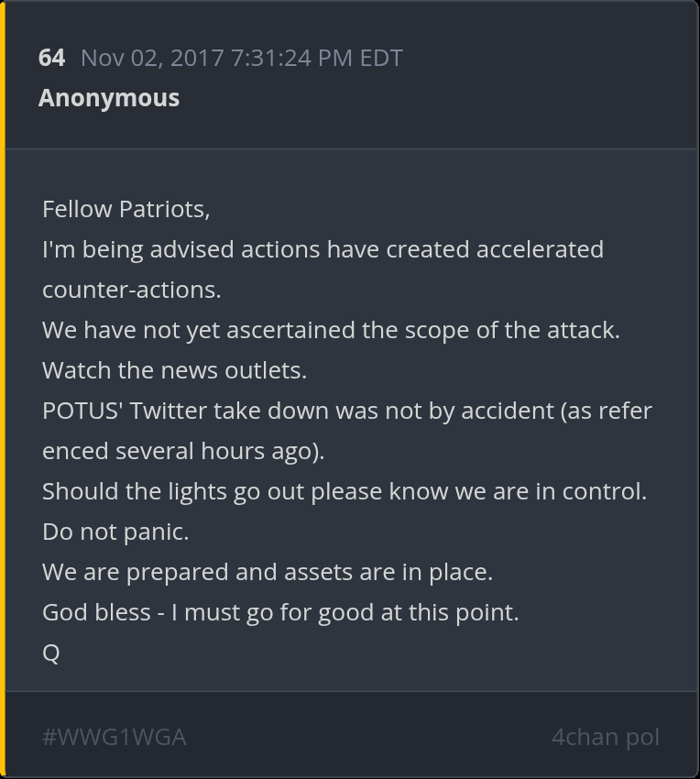Click the line beginning 'I'm being advised'

(x=323, y=249)
